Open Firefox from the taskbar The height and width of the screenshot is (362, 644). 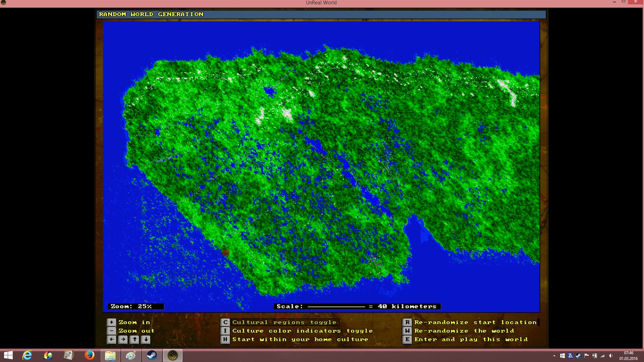[89, 355]
